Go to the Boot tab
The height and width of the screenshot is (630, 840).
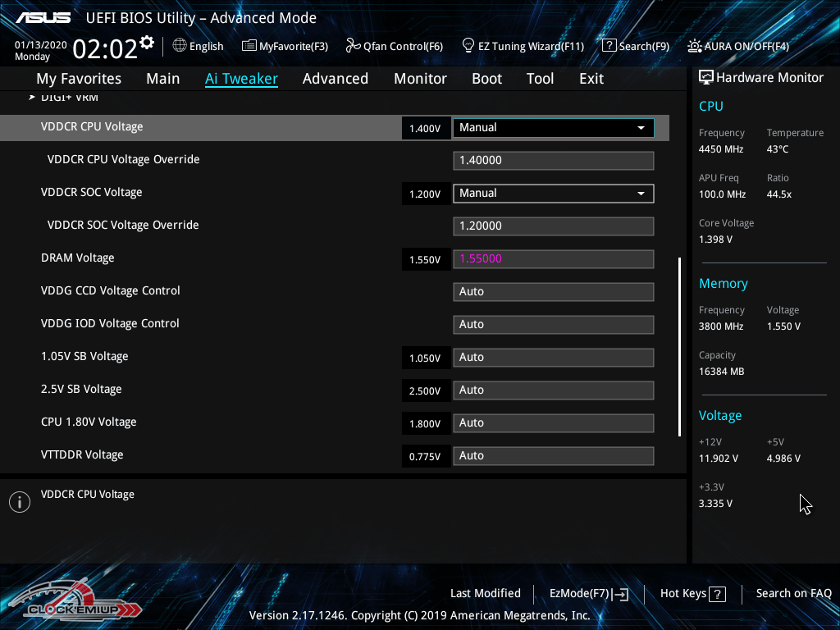(486, 79)
